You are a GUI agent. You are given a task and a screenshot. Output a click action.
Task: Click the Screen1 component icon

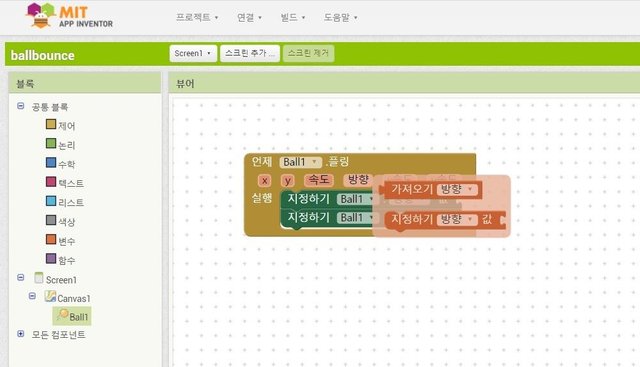(x=39, y=278)
